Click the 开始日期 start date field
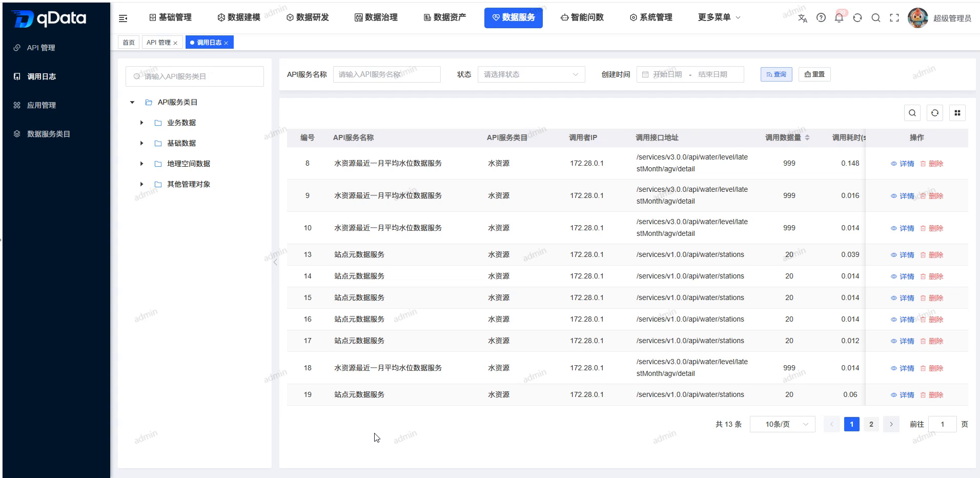Viewport: 980px width, 478px height. (667, 74)
